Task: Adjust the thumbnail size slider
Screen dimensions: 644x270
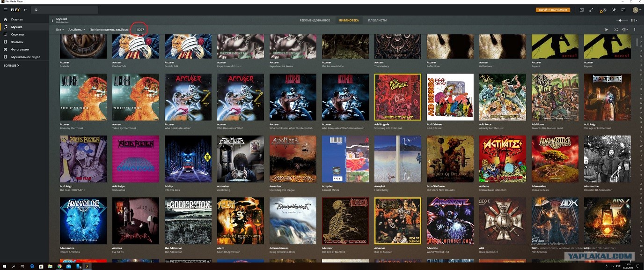Action: point(622,20)
